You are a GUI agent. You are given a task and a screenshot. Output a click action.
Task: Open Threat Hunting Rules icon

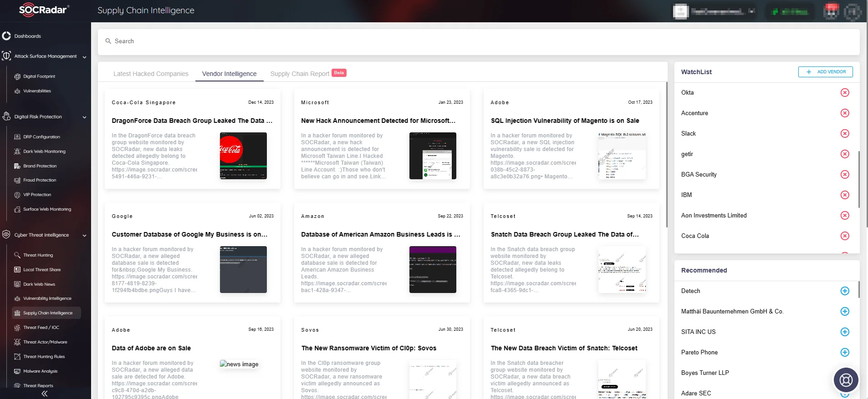(17, 357)
